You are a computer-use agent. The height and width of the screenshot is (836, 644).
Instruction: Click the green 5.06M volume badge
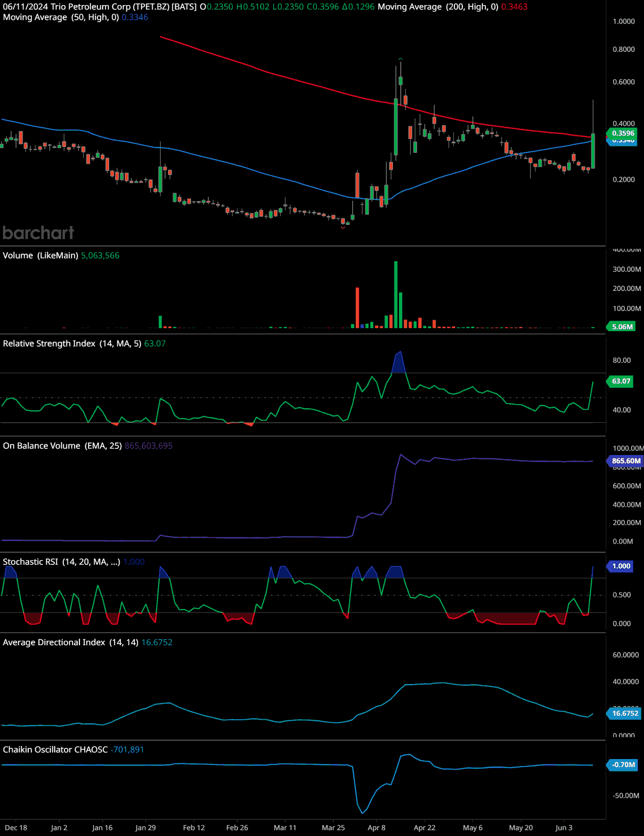point(622,327)
